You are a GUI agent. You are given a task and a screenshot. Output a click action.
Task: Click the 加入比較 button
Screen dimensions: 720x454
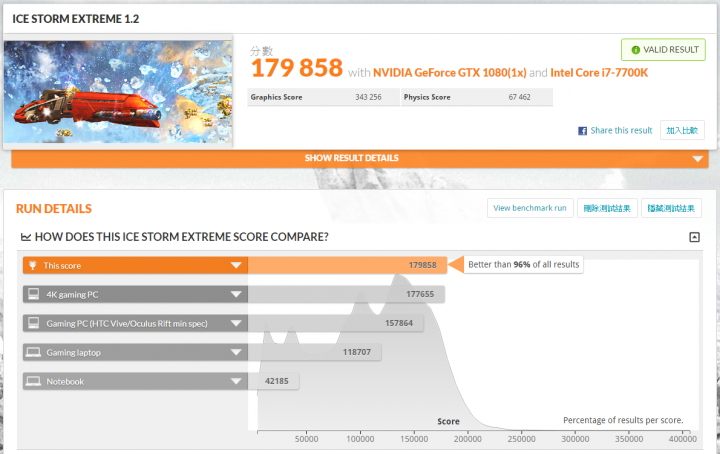[682, 130]
